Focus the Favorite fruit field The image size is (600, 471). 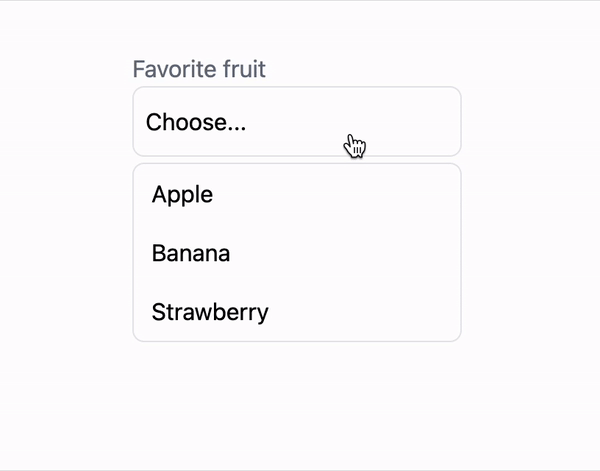297,122
